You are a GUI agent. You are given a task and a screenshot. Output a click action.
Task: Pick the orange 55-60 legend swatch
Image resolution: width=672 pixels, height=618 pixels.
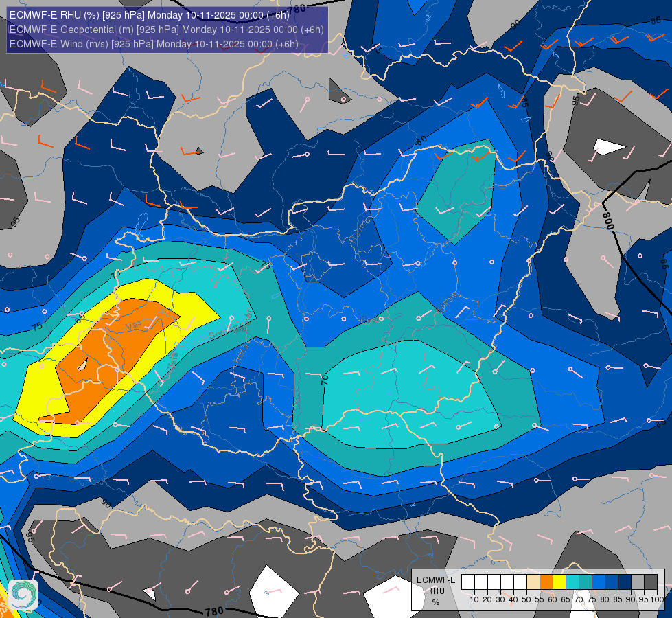pyautogui.click(x=546, y=582)
